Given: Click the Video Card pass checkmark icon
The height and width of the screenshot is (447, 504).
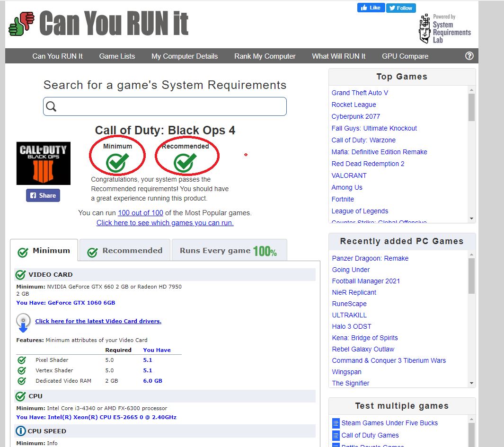Looking at the screenshot, I should pos(20,275).
